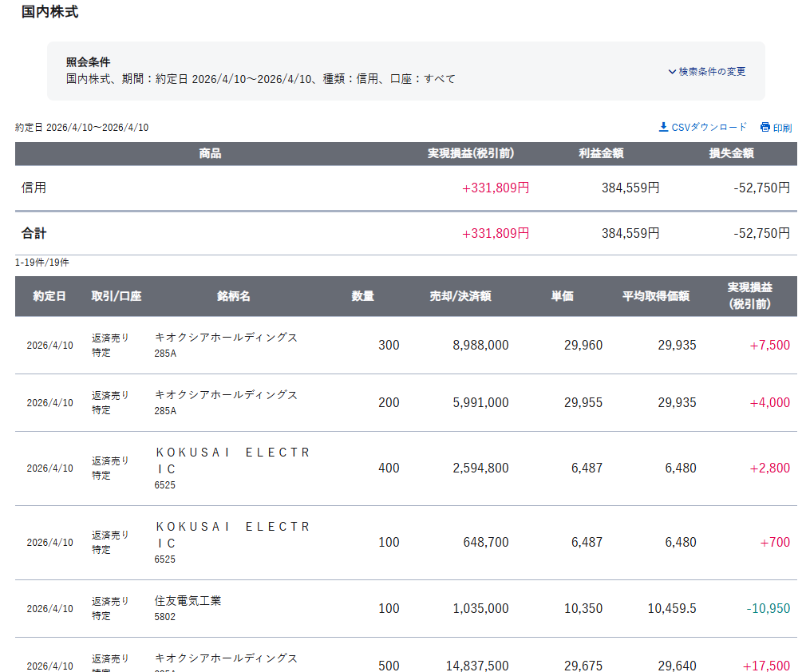Select the 信用 row in summary table

(34, 188)
